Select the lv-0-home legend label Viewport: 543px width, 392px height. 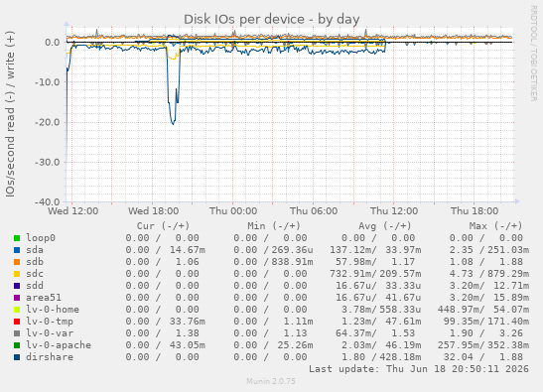[53, 310]
